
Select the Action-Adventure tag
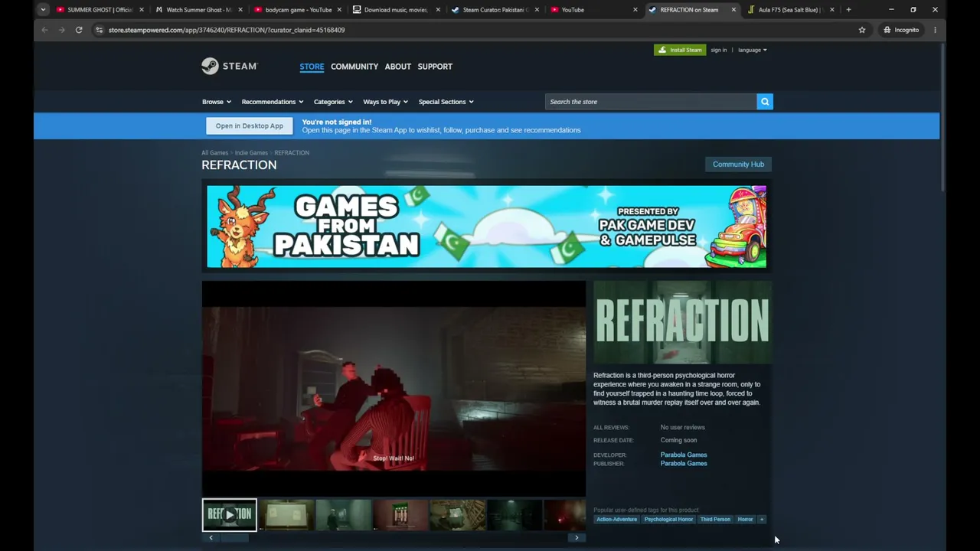pyautogui.click(x=616, y=520)
